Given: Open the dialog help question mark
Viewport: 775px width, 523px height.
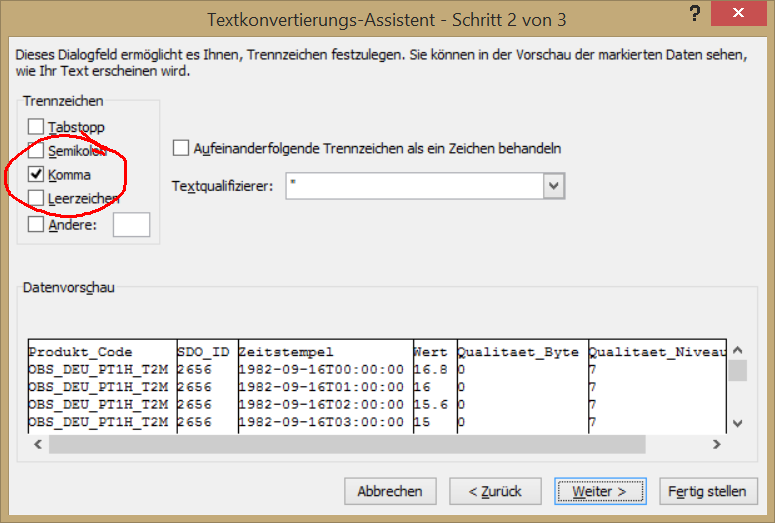Looking at the screenshot, I should tap(694, 13).
